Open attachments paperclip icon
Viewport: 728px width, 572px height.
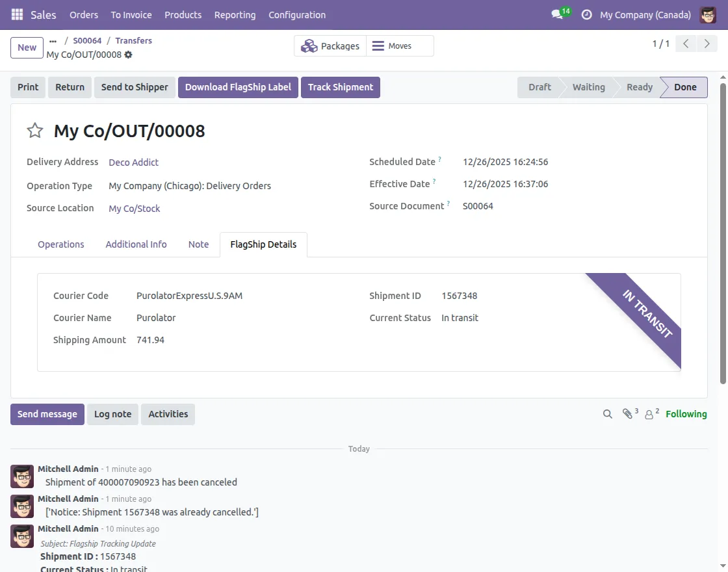(628, 414)
